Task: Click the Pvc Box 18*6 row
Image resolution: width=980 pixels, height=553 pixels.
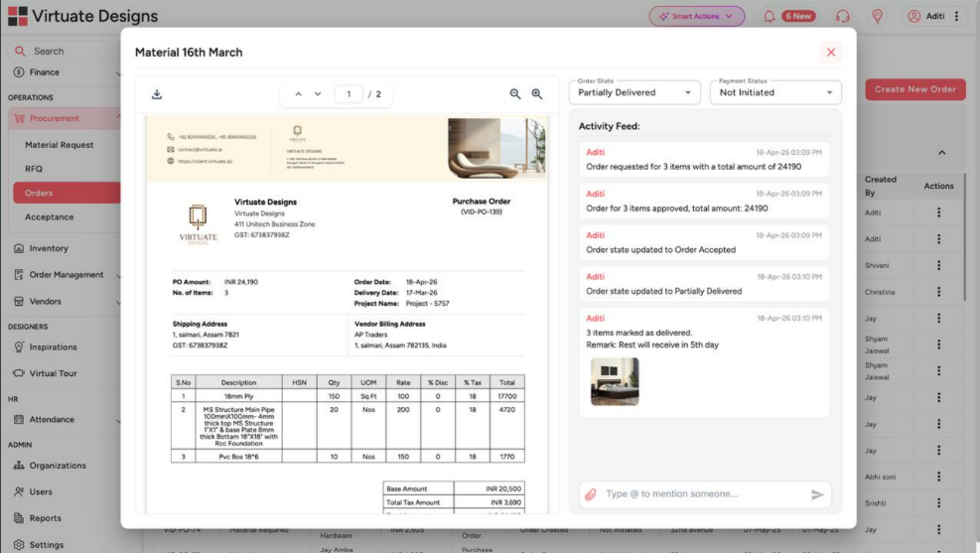Action: coord(348,457)
